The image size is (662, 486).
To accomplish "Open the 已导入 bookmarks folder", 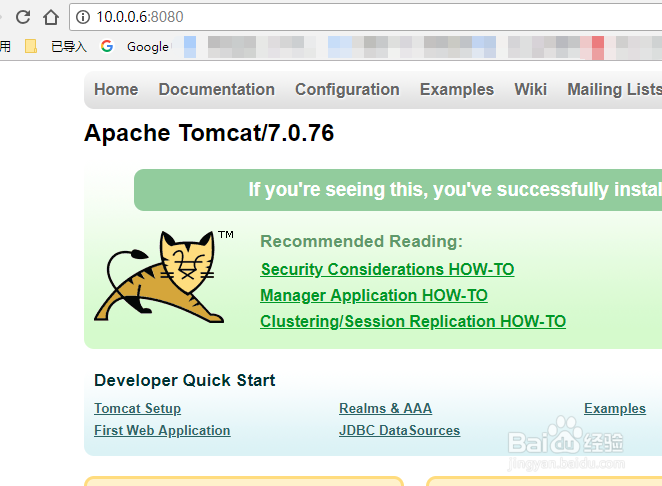I will tap(69, 46).
